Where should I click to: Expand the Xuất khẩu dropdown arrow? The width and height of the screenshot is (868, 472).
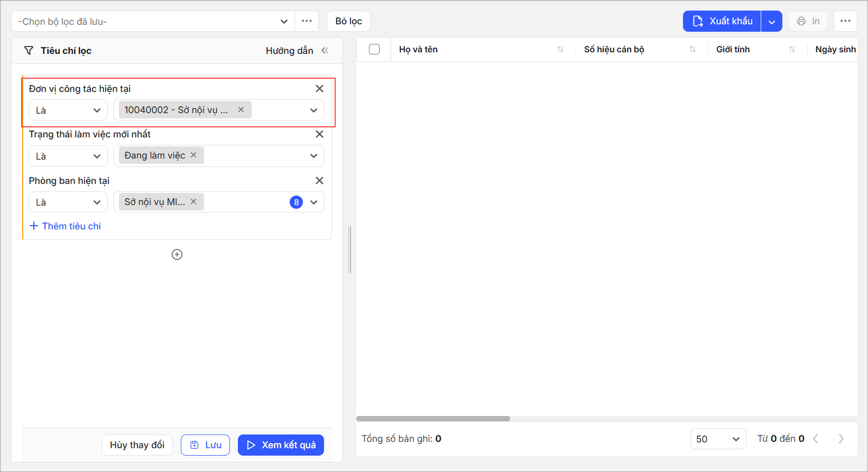tap(771, 22)
